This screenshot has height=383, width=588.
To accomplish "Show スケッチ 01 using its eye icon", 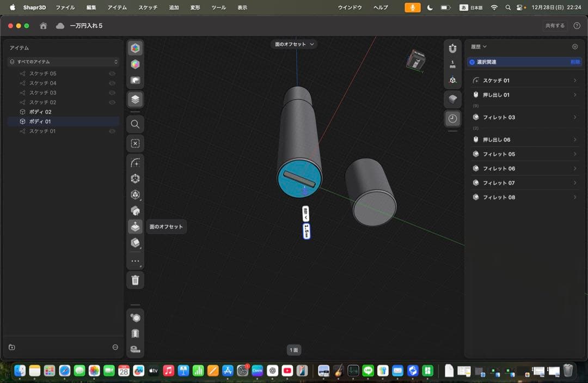I will coord(112,131).
